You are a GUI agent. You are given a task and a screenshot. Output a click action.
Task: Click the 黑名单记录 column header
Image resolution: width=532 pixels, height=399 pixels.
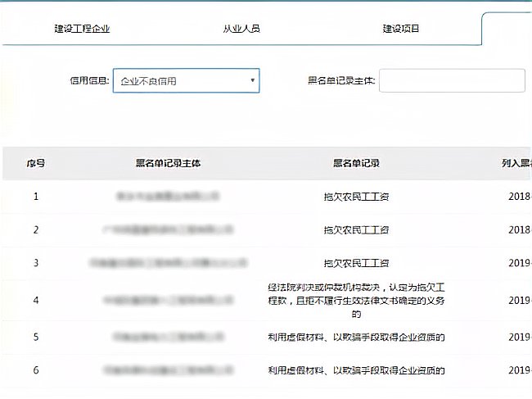click(x=356, y=163)
